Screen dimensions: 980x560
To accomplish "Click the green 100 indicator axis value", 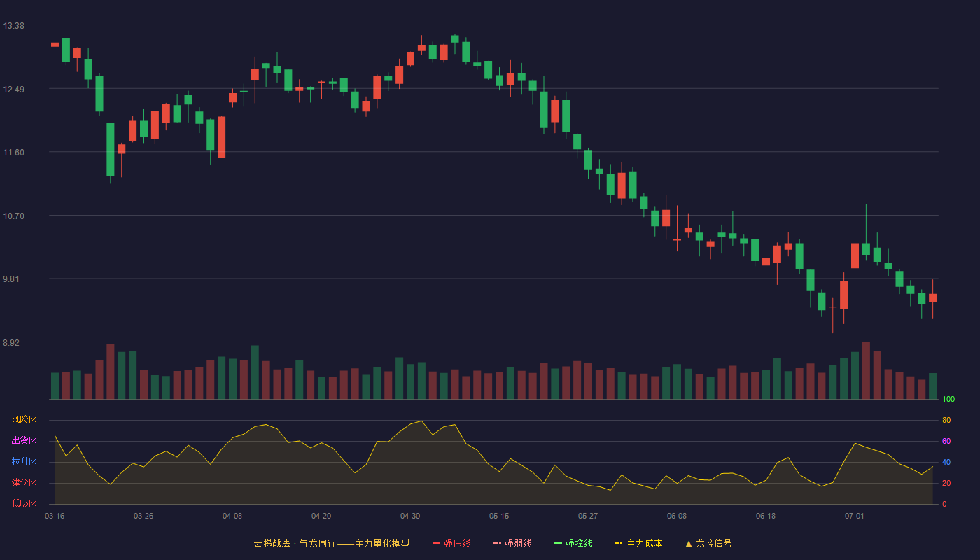I will 948,400.
